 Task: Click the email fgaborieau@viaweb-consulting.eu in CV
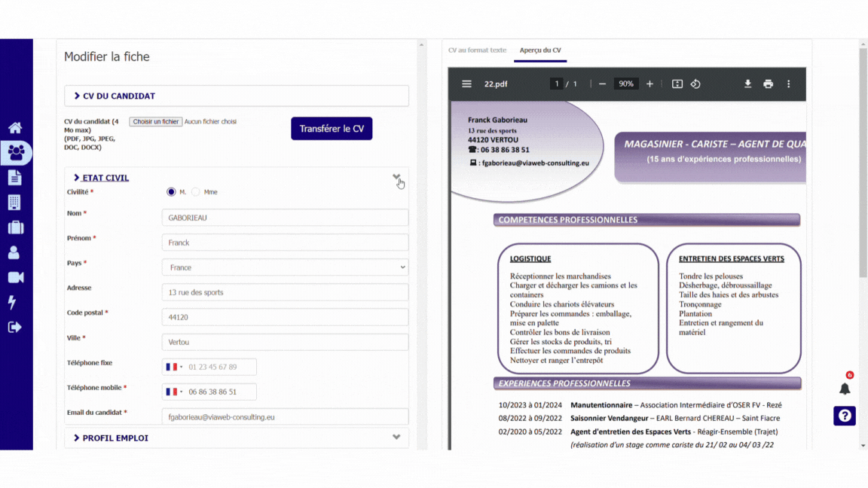point(535,163)
